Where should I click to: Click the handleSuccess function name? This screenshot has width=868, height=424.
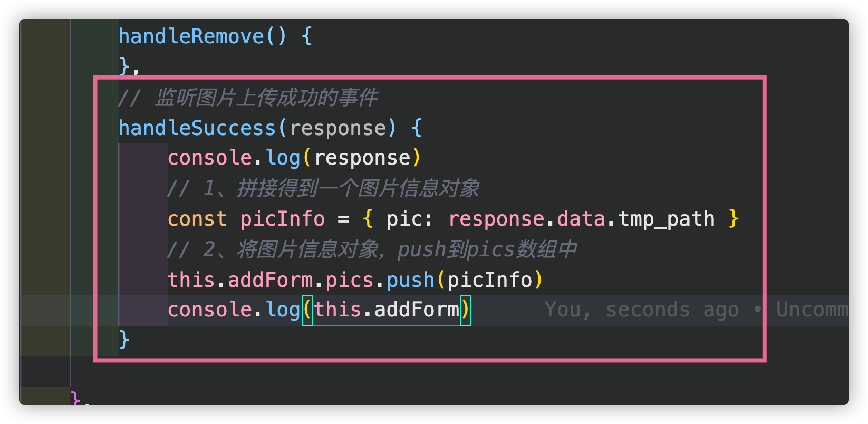(x=198, y=128)
